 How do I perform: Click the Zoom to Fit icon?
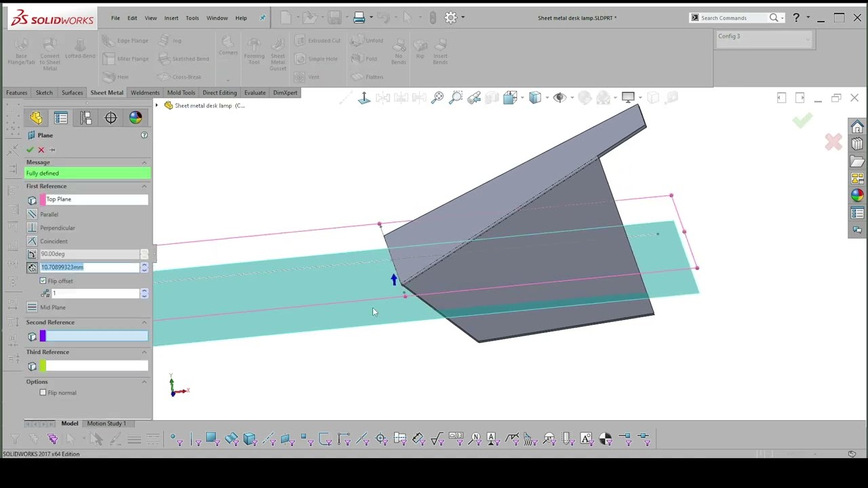tap(437, 98)
